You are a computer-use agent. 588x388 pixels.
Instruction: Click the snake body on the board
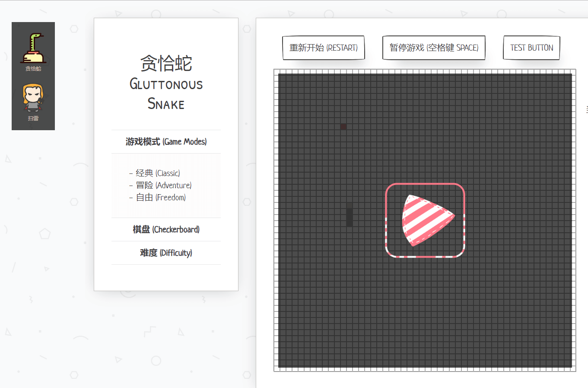pyautogui.click(x=350, y=215)
